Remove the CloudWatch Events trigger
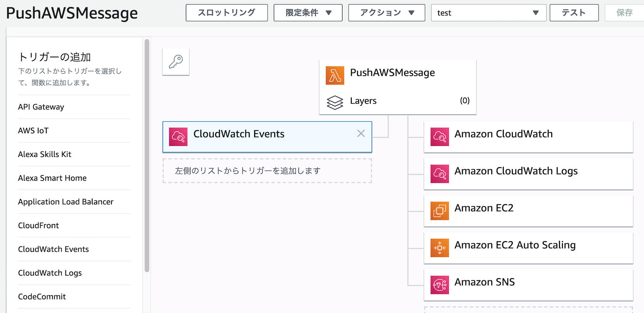 click(x=361, y=133)
